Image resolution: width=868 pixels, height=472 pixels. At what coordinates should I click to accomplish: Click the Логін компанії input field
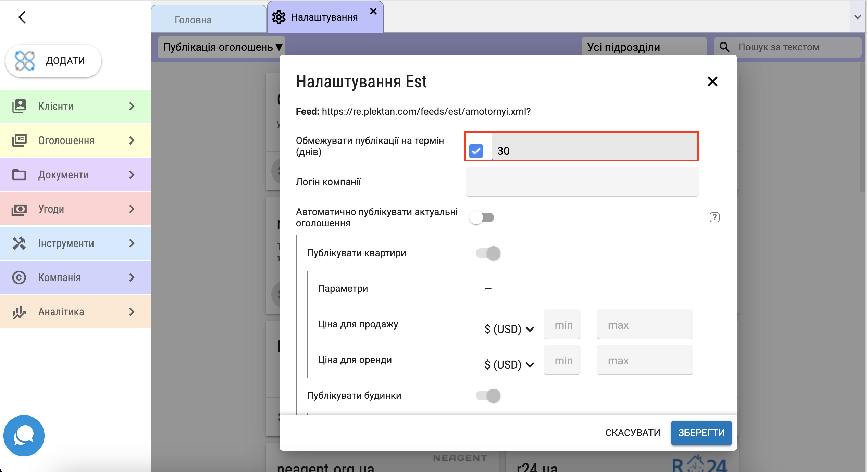point(582,182)
